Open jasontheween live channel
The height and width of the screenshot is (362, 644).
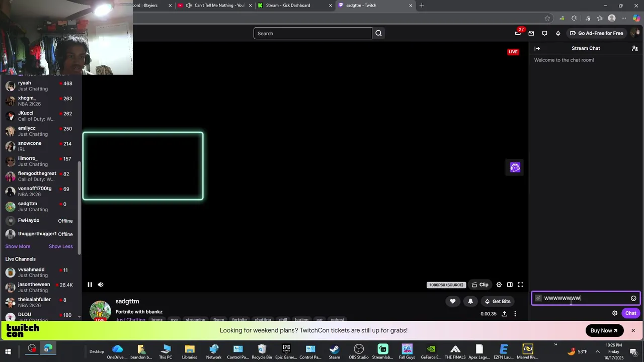40,287
